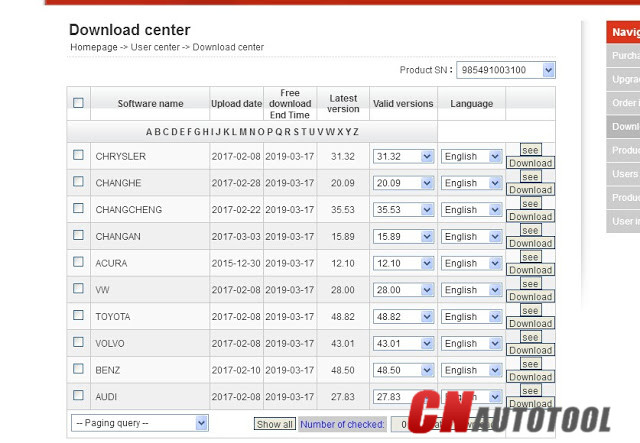Tick the BENZ row checkbox

78,369
